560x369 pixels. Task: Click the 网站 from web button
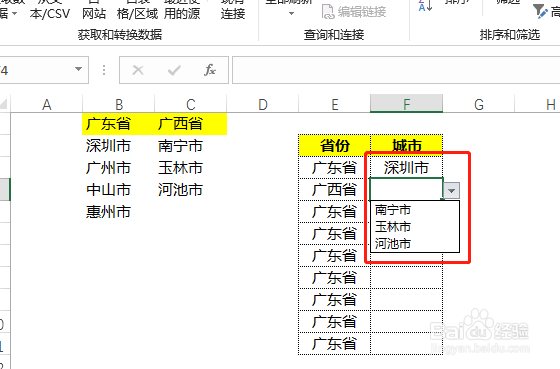tap(94, 10)
